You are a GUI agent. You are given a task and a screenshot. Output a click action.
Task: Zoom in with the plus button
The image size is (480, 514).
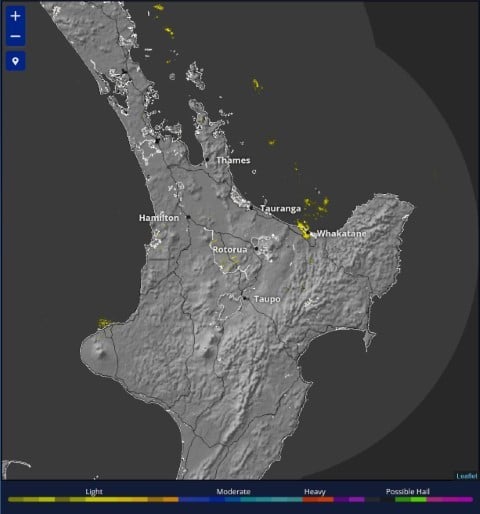15,16
